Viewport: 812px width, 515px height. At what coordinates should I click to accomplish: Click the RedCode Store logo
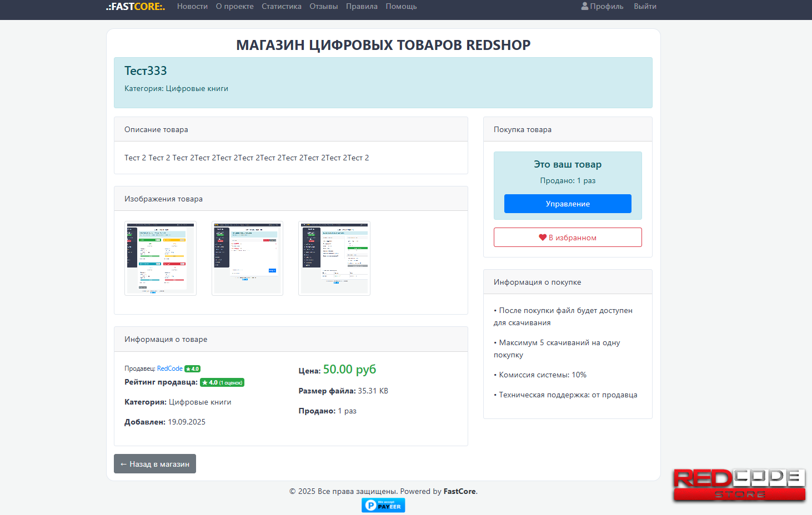(739, 485)
